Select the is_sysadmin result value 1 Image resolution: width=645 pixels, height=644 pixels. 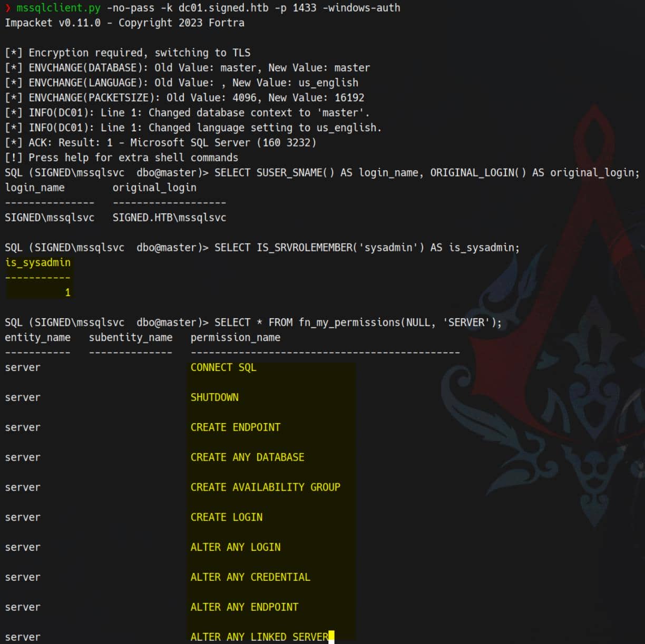pos(67,292)
